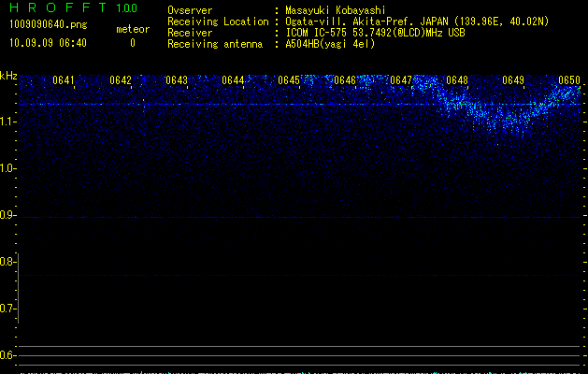588x374 pixels.
Task: Click the observer name Masayuki Kobayashi
Action: point(336,10)
